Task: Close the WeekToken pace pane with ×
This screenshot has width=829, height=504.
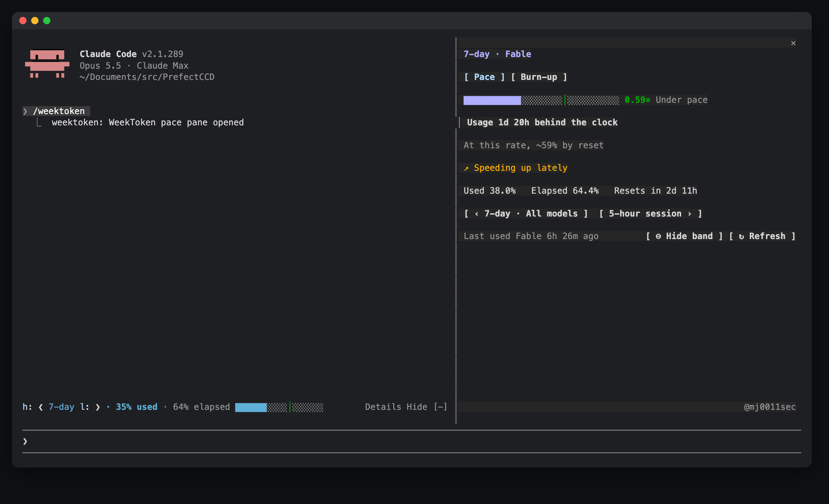Action: click(793, 43)
